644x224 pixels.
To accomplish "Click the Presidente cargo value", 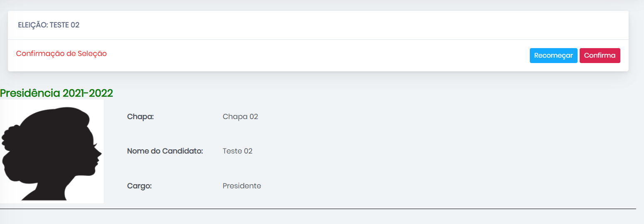I will pyautogui.click(x=242, y=186).
